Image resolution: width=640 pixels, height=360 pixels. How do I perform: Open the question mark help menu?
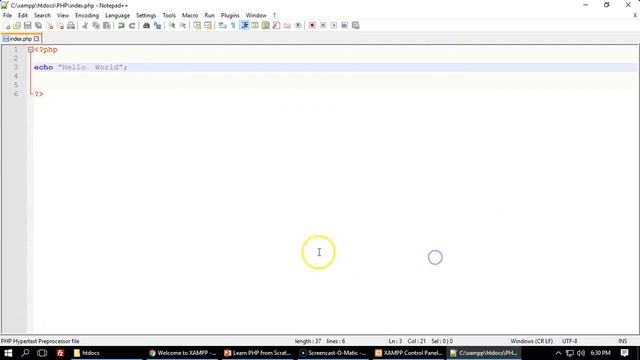274,15
